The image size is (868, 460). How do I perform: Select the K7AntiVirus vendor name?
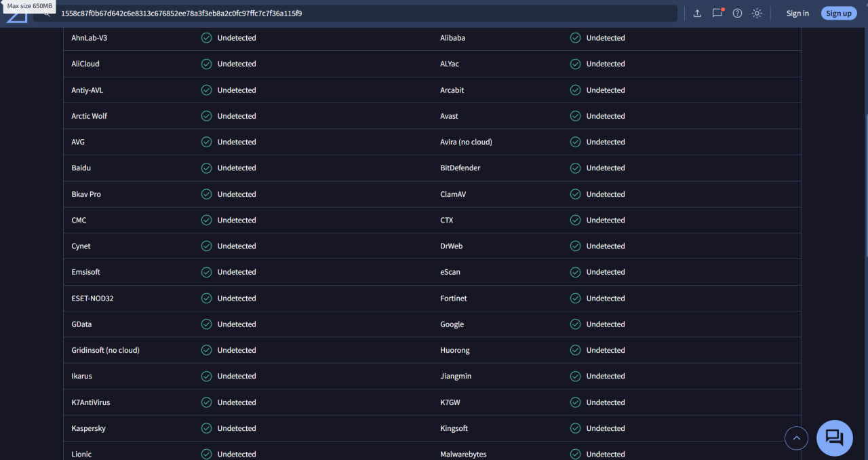click(91, 402)
